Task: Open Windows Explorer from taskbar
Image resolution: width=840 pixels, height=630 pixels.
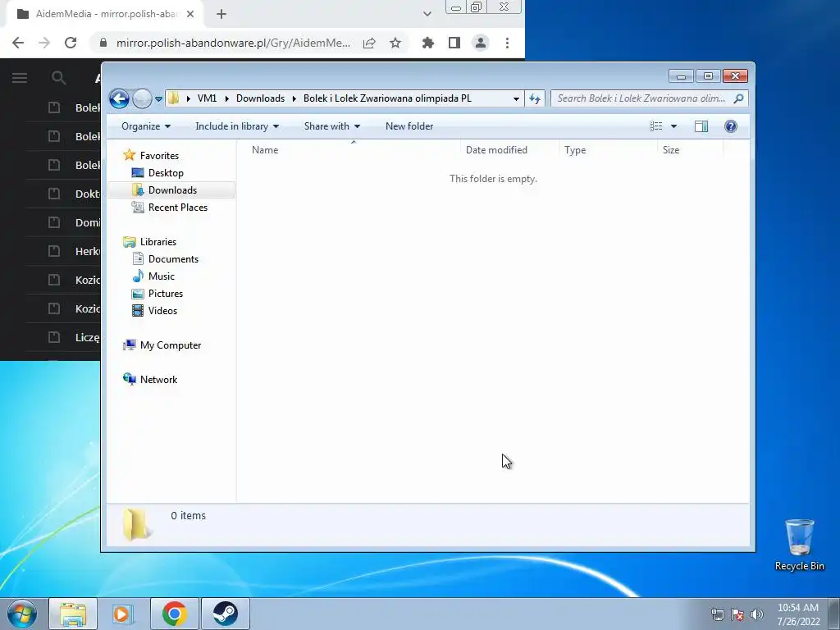Action: point(73,614)
